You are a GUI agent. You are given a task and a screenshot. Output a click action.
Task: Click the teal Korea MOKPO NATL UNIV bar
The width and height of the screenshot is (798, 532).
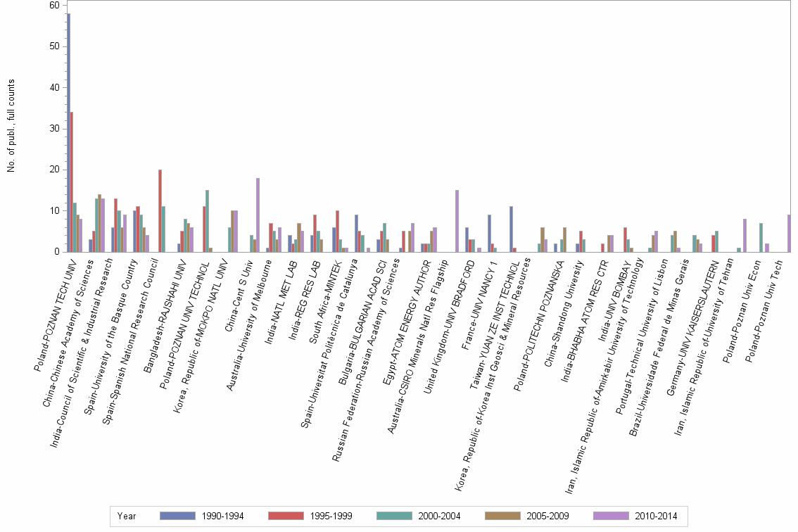(229, 239)
